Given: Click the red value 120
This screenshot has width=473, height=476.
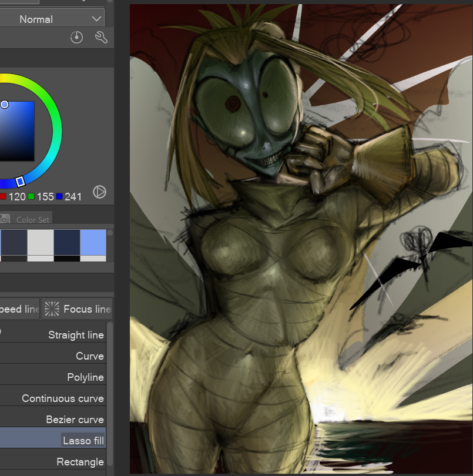Looking at the screenshot, I should point(17,197).
